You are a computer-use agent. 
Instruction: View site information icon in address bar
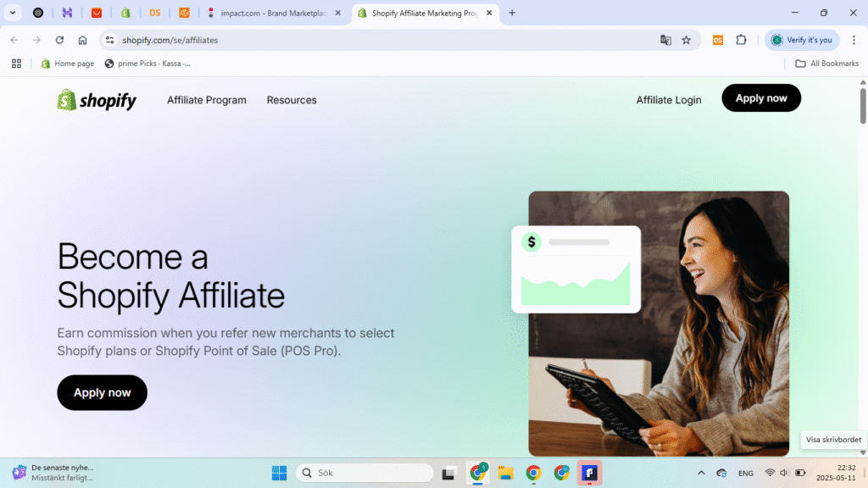tap(109, 40)
